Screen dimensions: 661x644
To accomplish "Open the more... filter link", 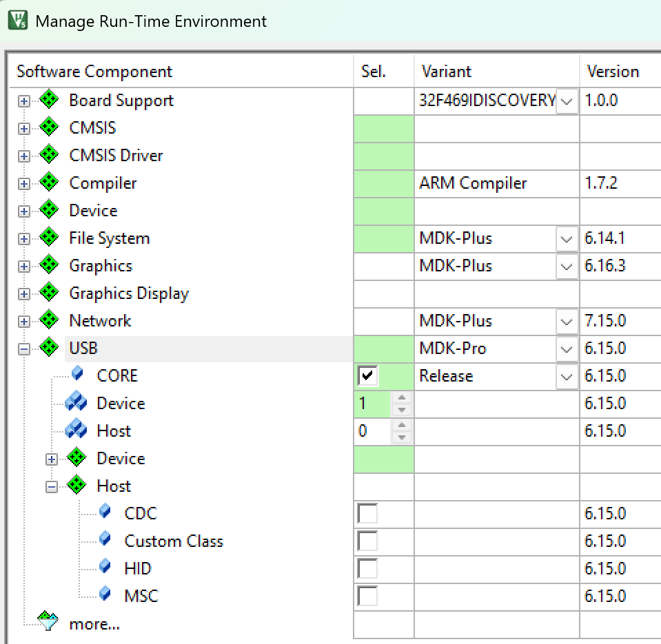I will [94, 624].
